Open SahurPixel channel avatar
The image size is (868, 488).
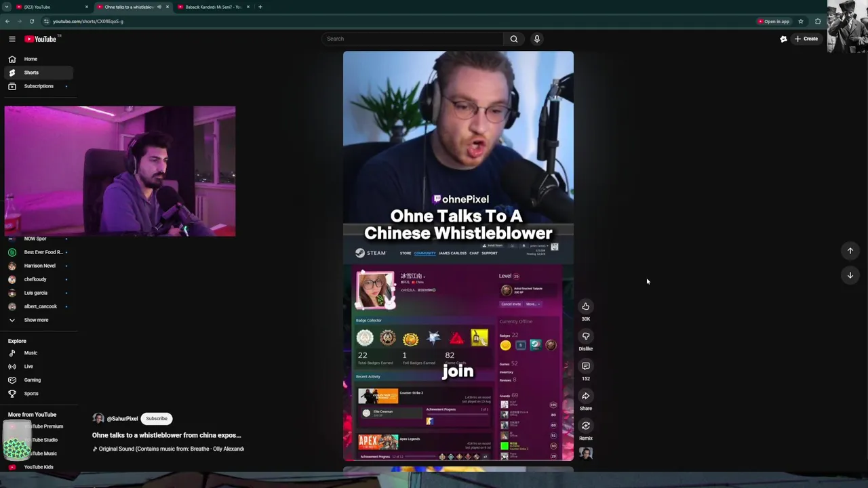pos(98,418)
